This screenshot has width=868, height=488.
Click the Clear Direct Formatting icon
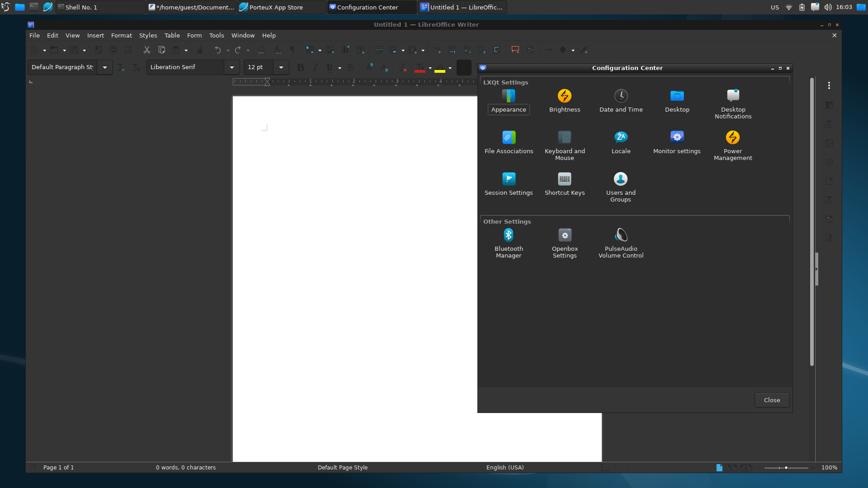pyautogui.click(x=403, y=68)
